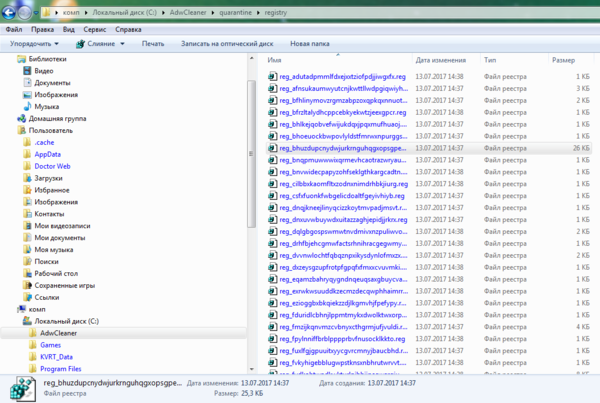Viewport: 600px width, 403px height.
Task: Click Печать in the toolbar
Action: point(153,44)
